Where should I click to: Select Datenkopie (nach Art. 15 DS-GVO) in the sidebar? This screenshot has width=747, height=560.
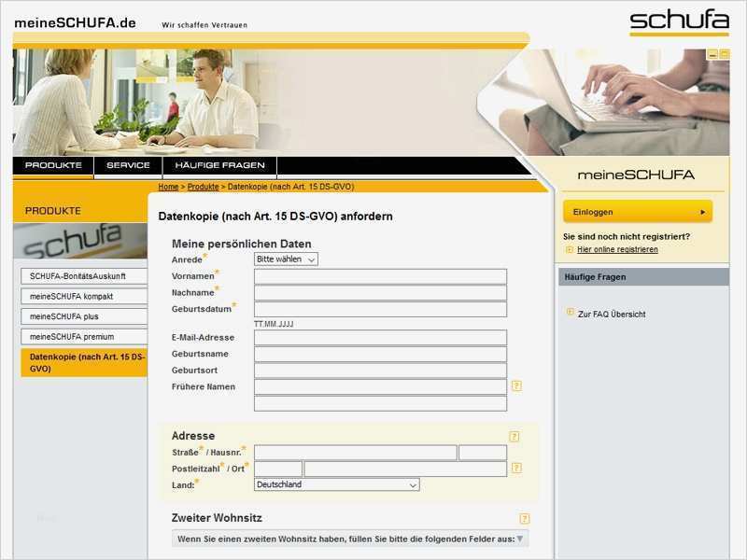tap(84, 363)
